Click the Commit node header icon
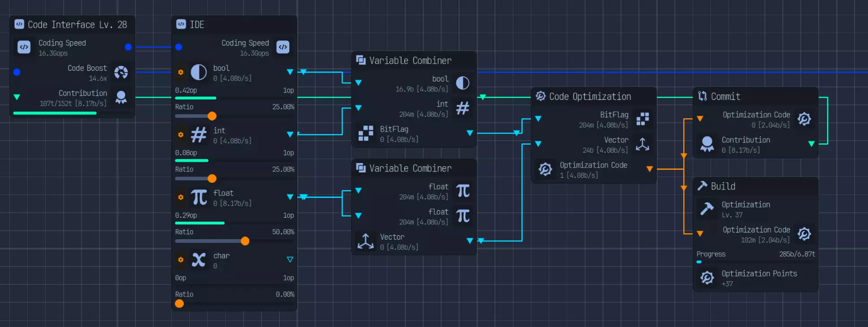 click(703, 96)
